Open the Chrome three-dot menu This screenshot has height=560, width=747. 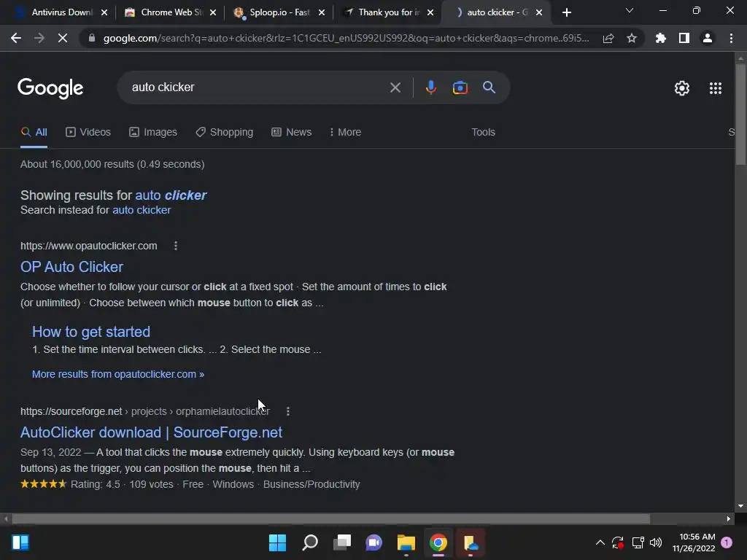pyautogui.click(x=731, y=38)
